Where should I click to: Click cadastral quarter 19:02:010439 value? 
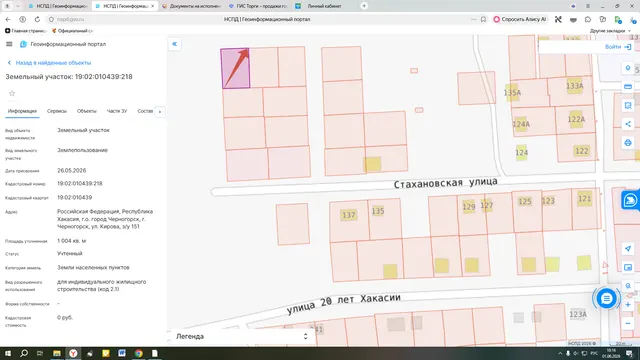[x=74, y=198]
